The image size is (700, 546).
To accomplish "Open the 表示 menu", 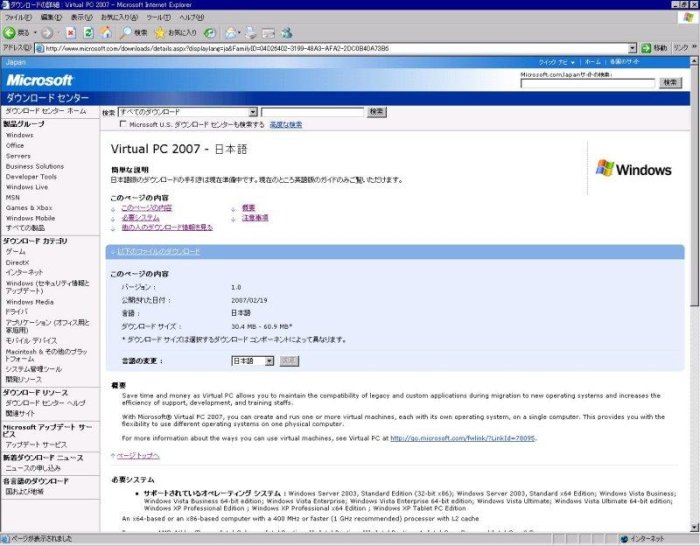I will point(81,17).
